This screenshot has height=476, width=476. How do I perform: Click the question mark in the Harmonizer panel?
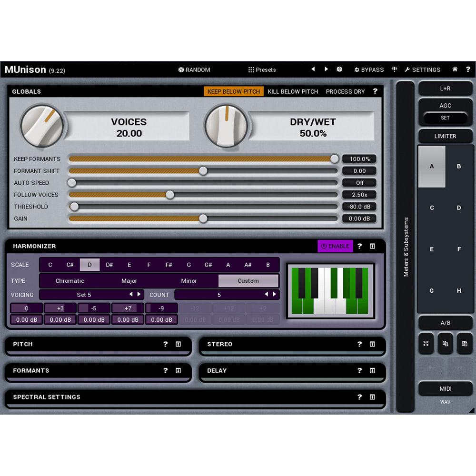(x=359, y=246)
